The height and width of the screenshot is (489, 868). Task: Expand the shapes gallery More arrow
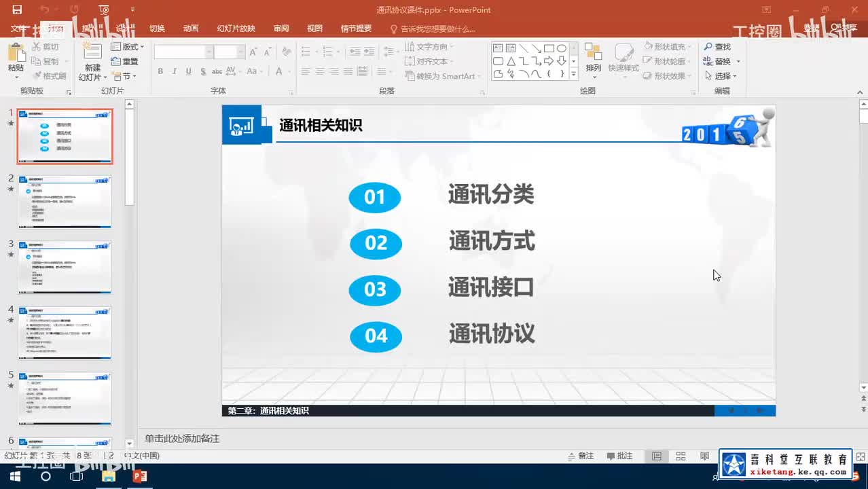click(573, 73)
